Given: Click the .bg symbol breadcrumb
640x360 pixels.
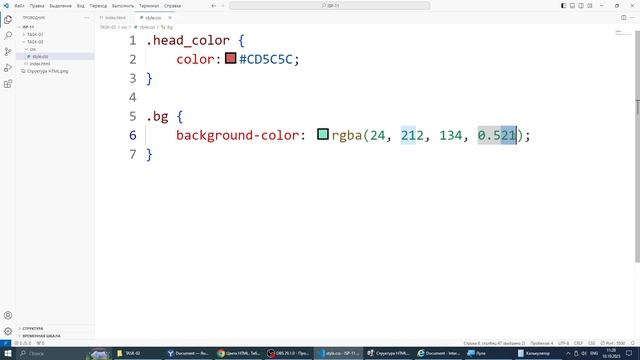Looking at the screenshot, I should pos(167,27).
